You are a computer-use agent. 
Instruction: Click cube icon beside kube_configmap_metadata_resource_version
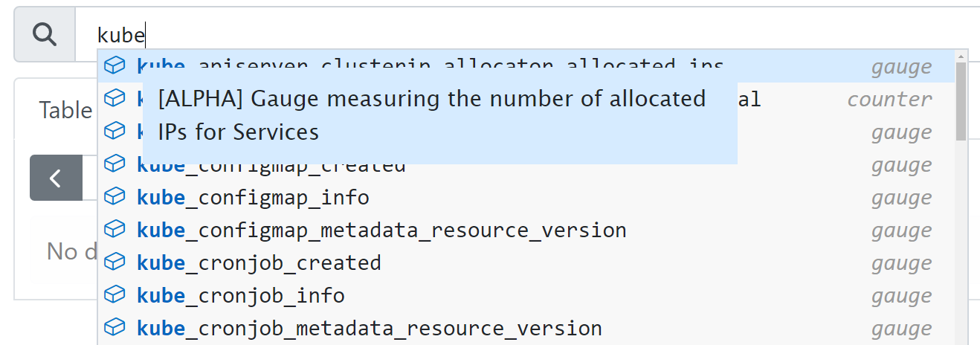coord(114,230)
